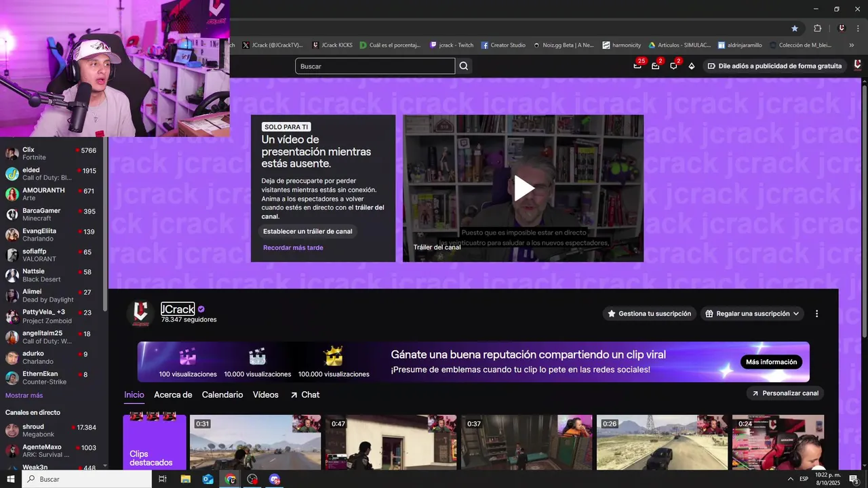This screenshot has height=488, width=868.
Task: Open the Chrome profile avatar
Action: click(x=842, y=28)
